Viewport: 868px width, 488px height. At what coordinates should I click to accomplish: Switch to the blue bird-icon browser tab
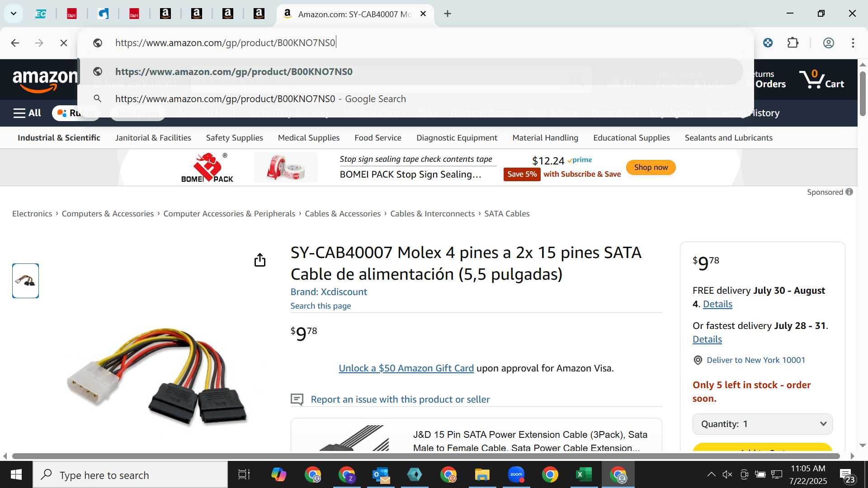tap(103, 14)
